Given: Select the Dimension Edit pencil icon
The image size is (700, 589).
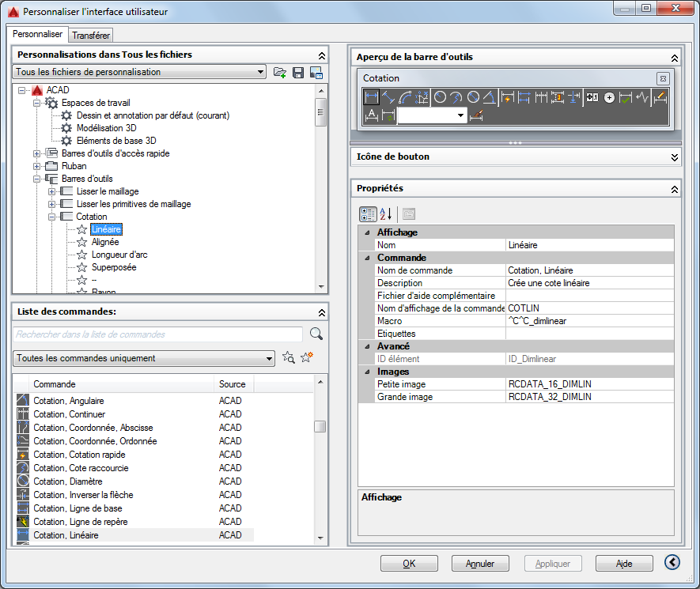Looking at the screenshot, I should click(660, 96).
